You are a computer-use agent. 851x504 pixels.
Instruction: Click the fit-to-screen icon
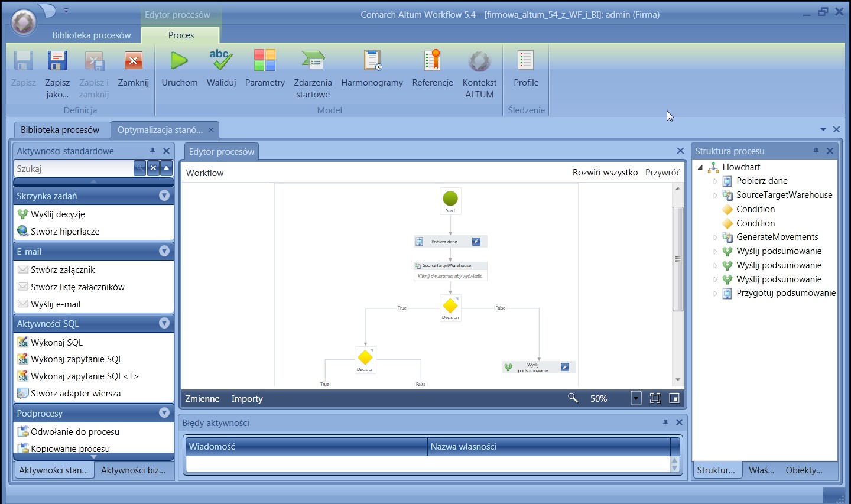[655, 398]
